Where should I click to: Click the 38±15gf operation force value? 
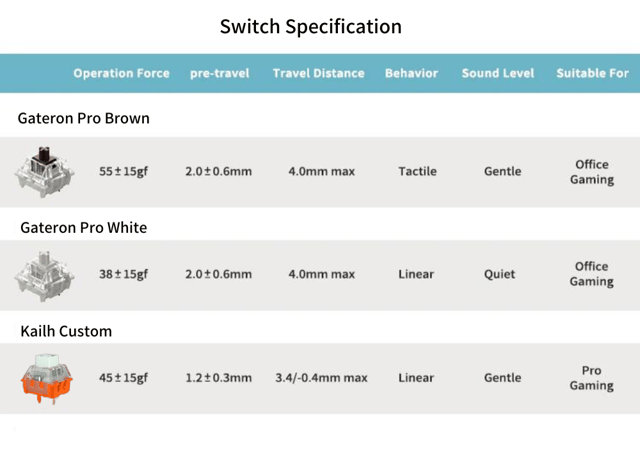click(x=123, y=274)
